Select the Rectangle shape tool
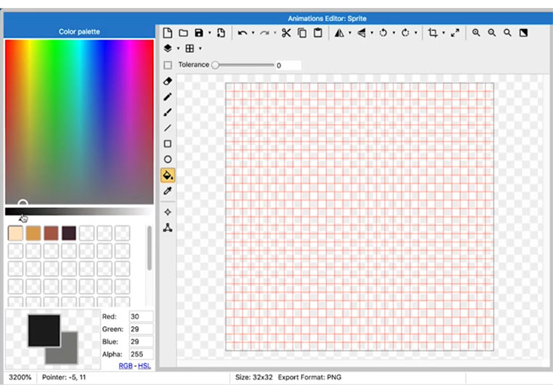Image resolution: width=553 pixels, height=392 pixels. tap(168, 143)
